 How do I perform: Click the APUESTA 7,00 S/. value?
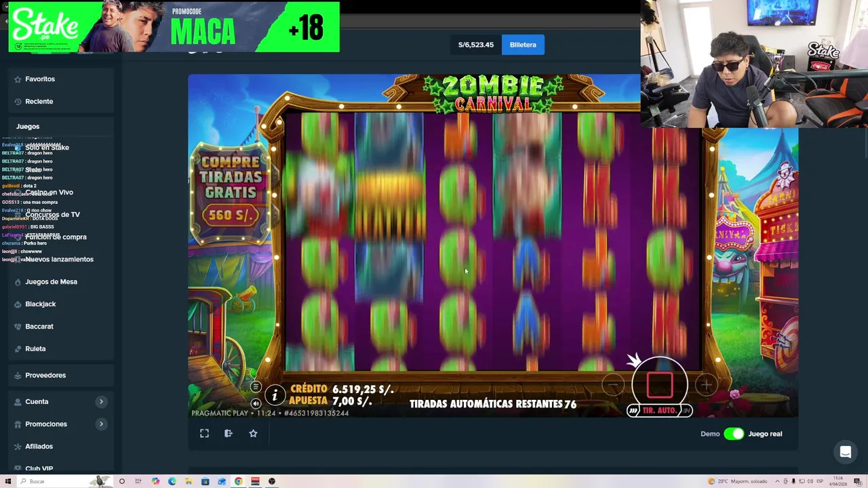tap(352, 401)
